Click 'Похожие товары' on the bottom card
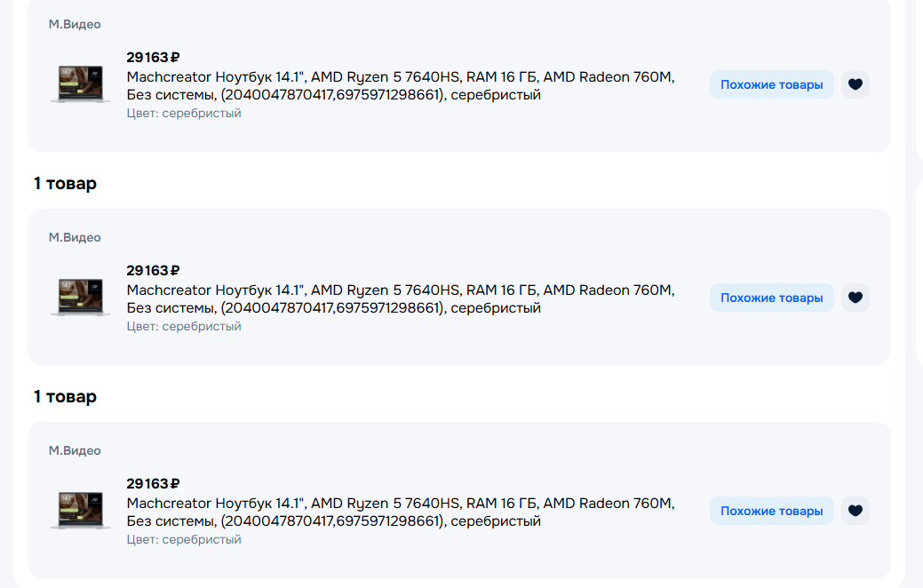923x588 pixels. [x=771, y=511]
